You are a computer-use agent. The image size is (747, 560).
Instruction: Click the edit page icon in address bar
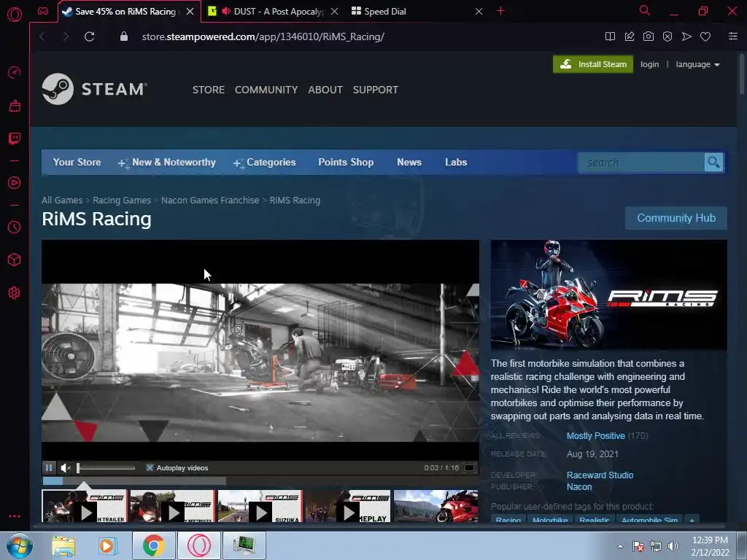click(630, 36)
